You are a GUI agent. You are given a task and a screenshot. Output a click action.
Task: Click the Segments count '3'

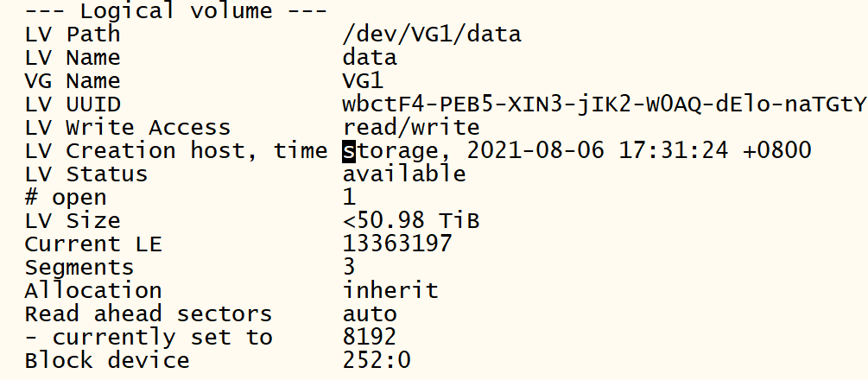349,268
